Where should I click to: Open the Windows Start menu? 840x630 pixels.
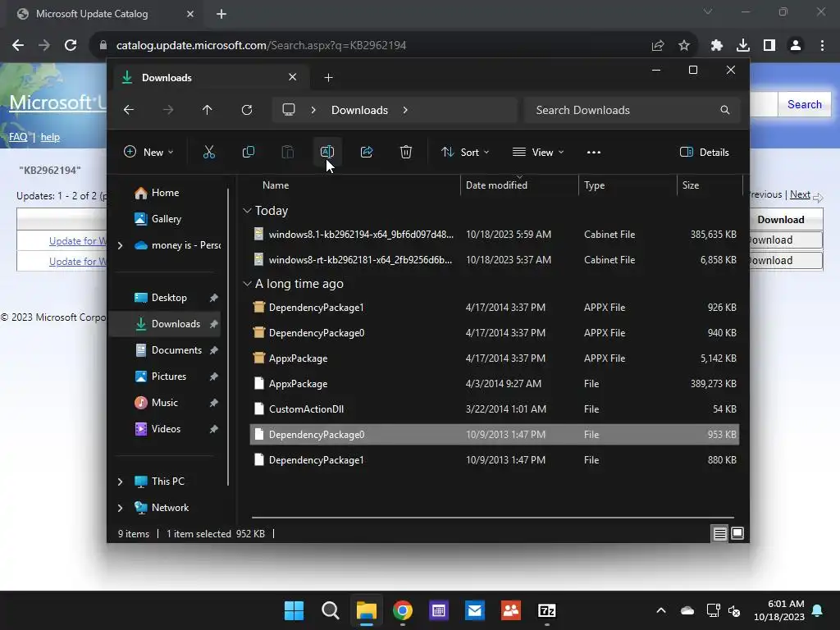294,610
